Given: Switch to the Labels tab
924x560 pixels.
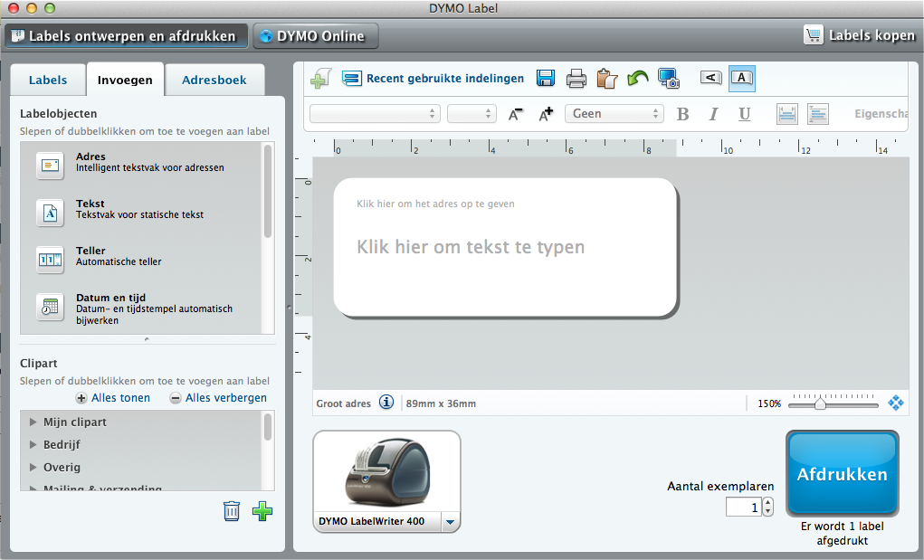Looking at the screenshot, I should pyautogui.click(x=48, y=80).
